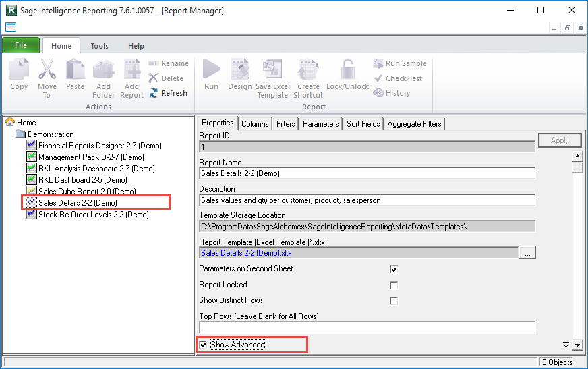The width and height of the screenshot is (588, 369).
Task: Click the Save Excel Template icon
Action: [272, 71]
